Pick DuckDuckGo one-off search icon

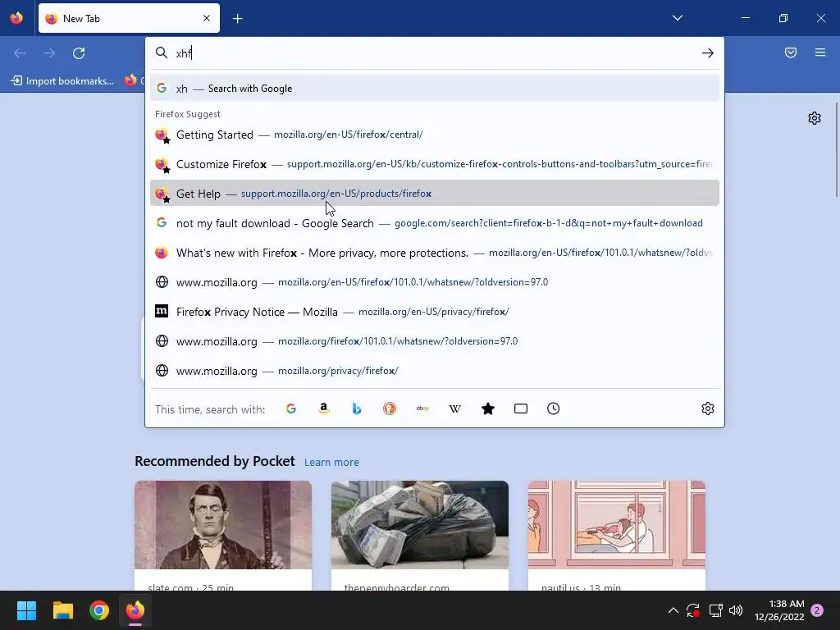point(390,409)
